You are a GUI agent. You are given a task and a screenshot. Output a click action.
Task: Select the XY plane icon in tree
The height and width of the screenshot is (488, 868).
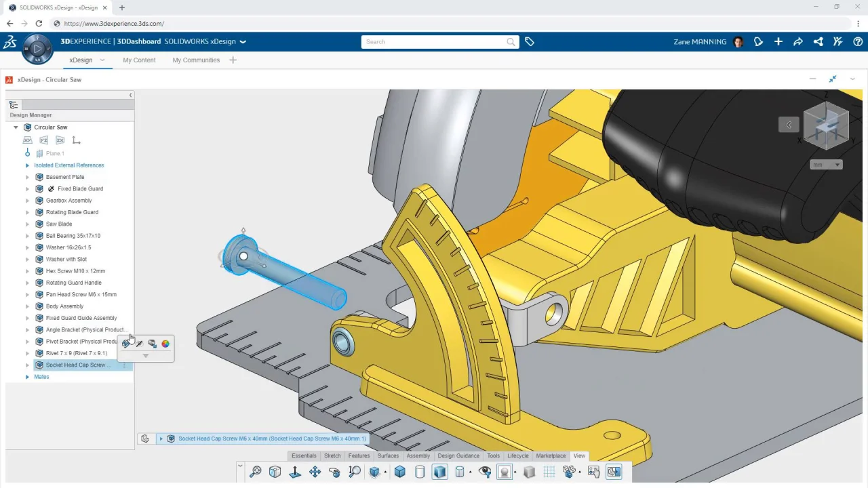(27, 140)
